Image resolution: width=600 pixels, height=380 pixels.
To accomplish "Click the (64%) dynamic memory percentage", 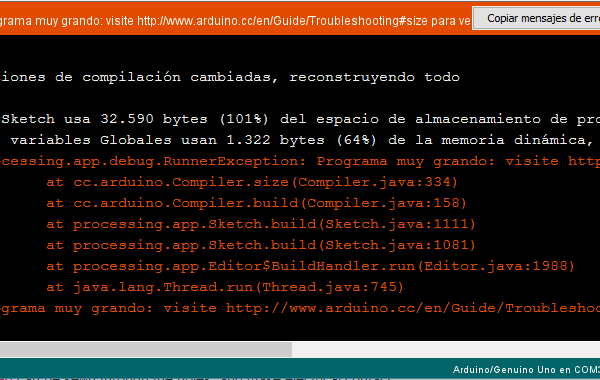I will coord(357,140).
